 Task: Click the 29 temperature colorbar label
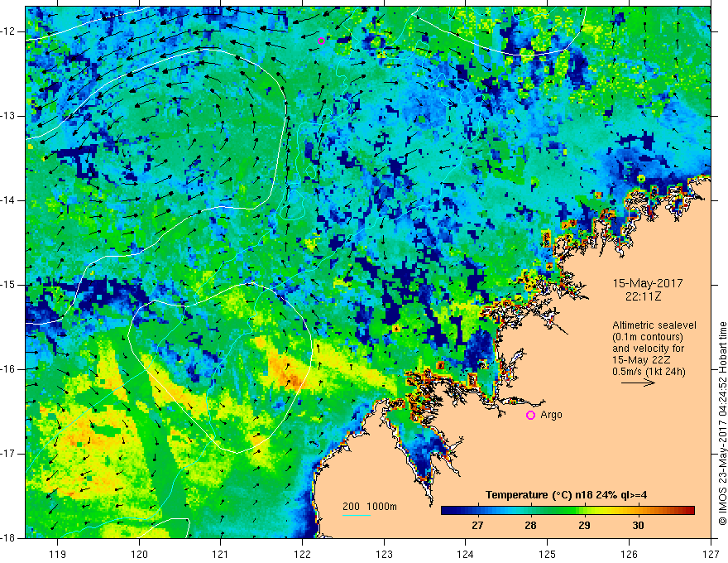[585, 526]
